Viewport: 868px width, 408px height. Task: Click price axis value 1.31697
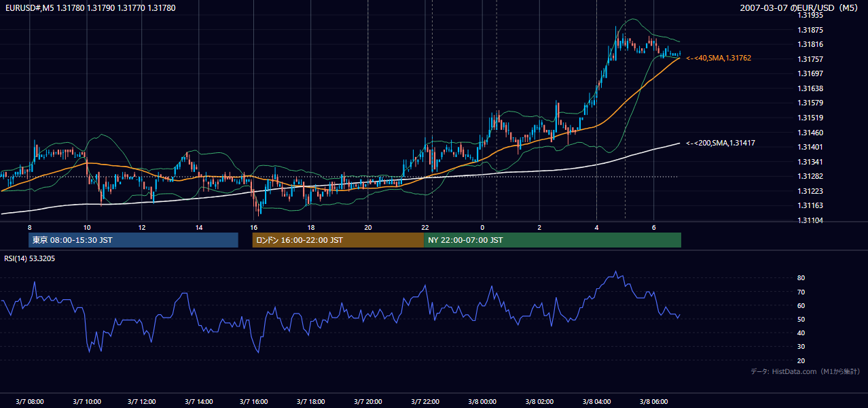tap(811, 73)
